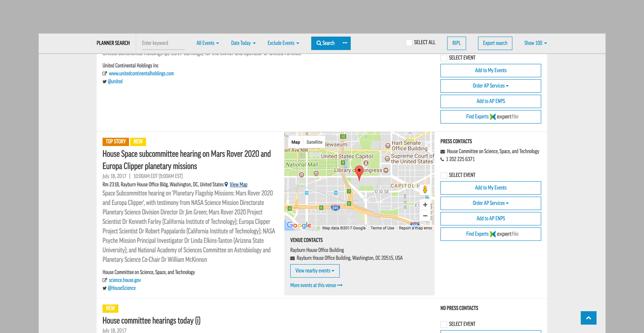Screen dimensions: 644x333
Task: Click House committee hearings today title
Action: tap(151, 320)
